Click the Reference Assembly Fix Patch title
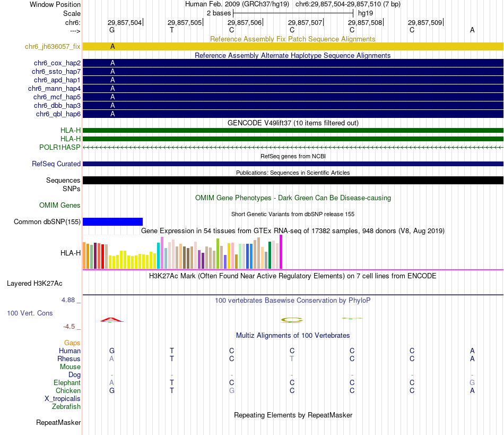 click(x=292, y=39)
